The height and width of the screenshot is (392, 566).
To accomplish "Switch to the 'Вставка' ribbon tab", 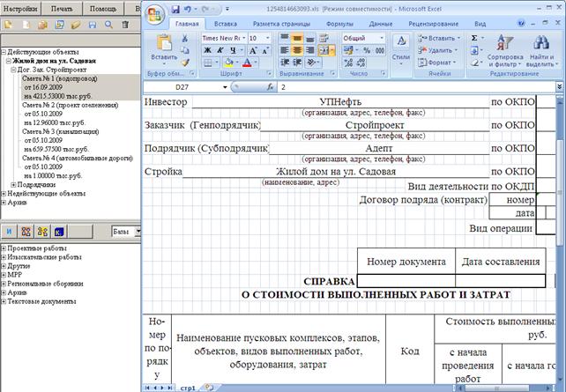I will (226, 24).
